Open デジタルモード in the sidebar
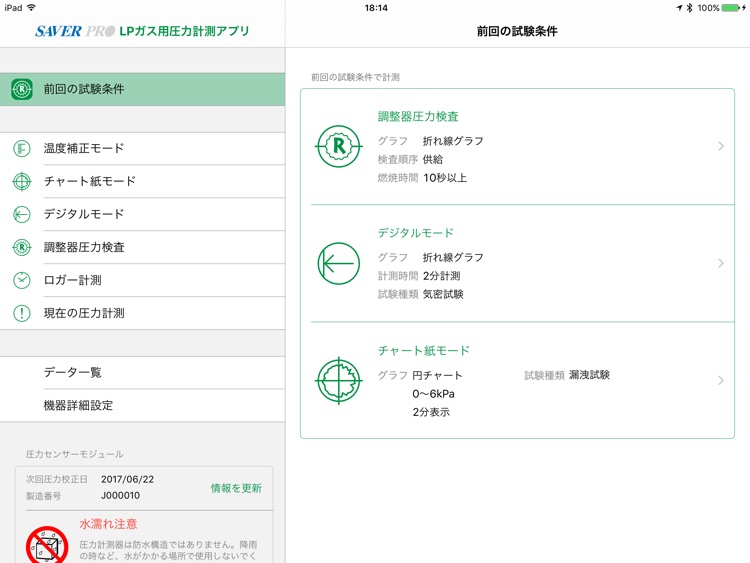Screen dimensions: 750x563 143,214
